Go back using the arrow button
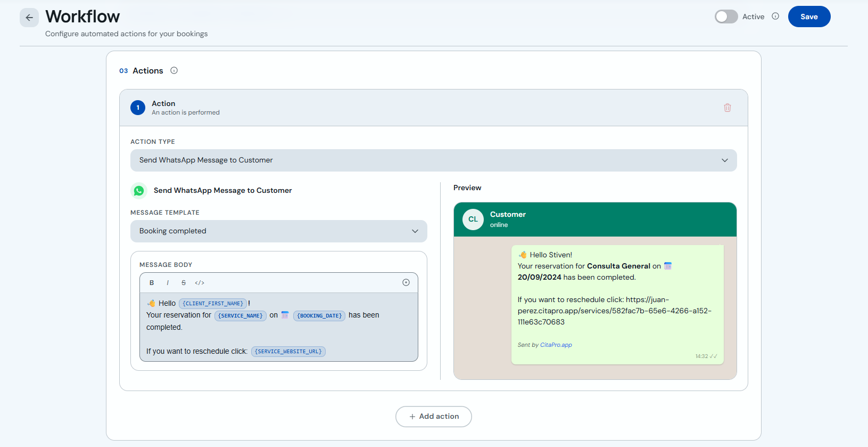 pyautogui.click(x=29, y=18)
